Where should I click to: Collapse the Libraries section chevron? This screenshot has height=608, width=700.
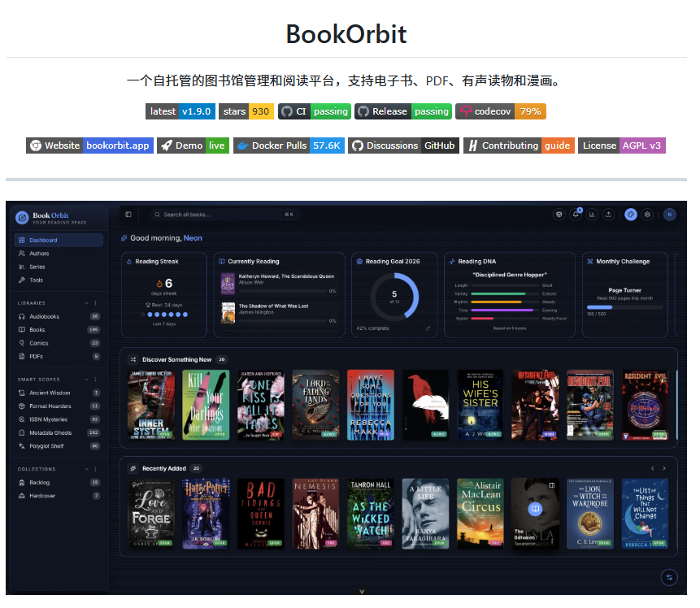87,303
